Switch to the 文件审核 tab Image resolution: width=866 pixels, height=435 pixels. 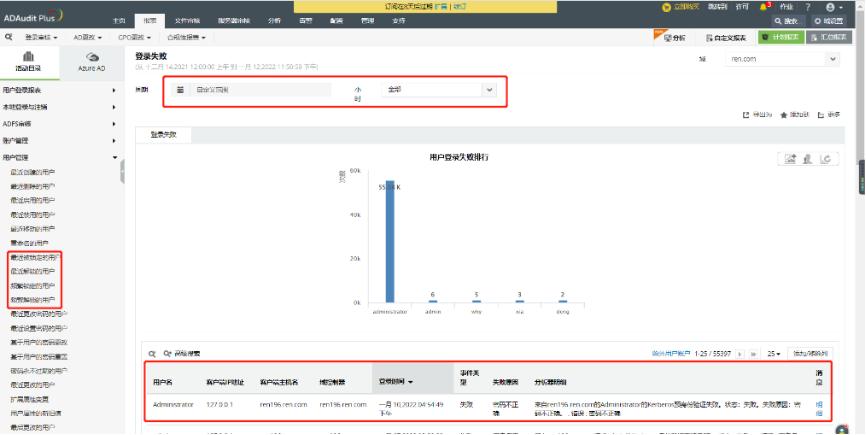coord(186,19)
